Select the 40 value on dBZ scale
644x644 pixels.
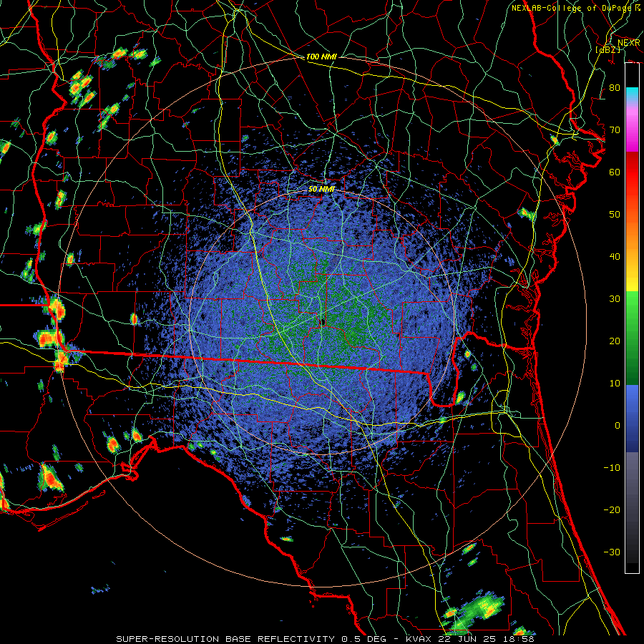pyautogui.click(x=615, y=257)
